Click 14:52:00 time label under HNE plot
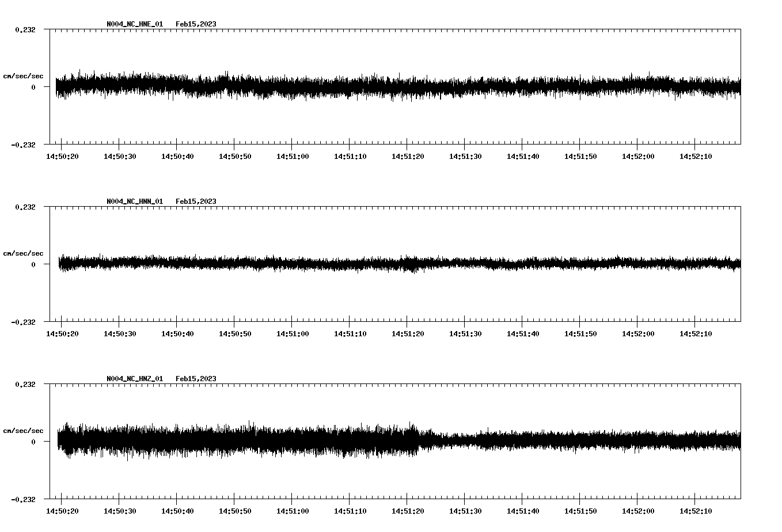782x532 pixels. coord(638,157)
